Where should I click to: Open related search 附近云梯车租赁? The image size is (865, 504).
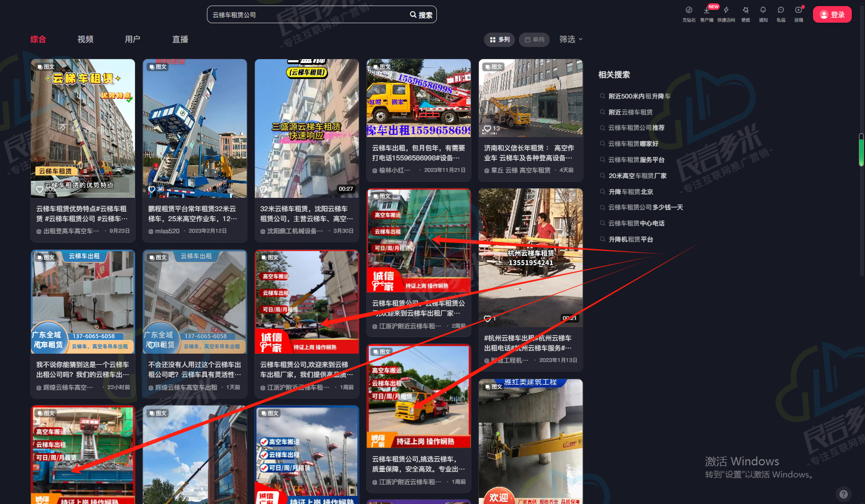(630, 112)
